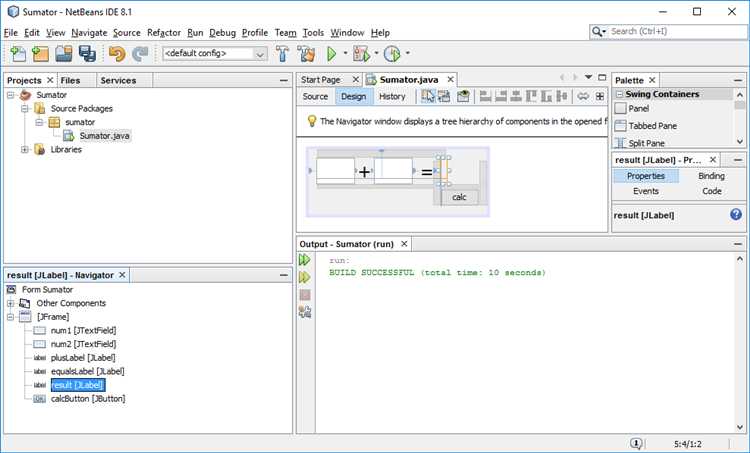The image size is (750, 453).
Task: Click Clean and Build Project icon
Action: (x=306, y=54)
